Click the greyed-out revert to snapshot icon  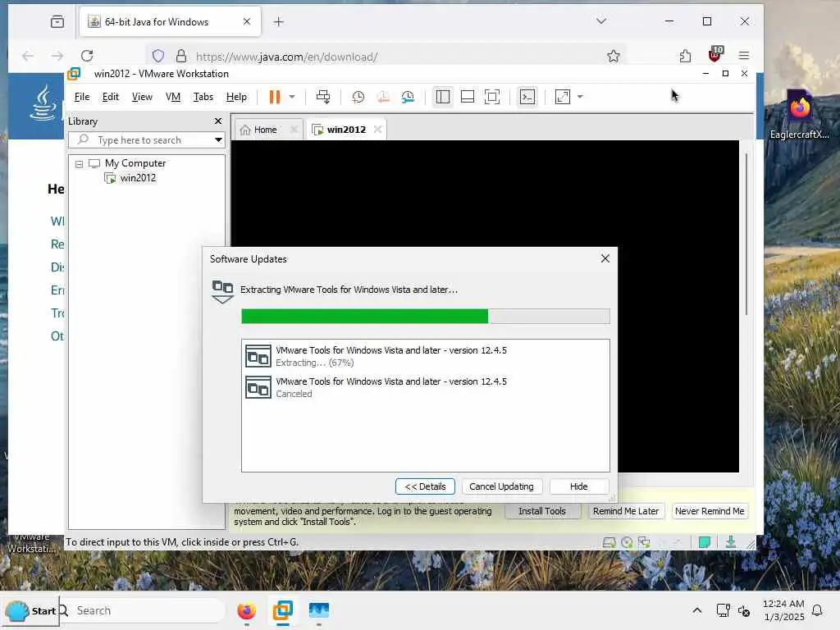[x=383, y=97]
